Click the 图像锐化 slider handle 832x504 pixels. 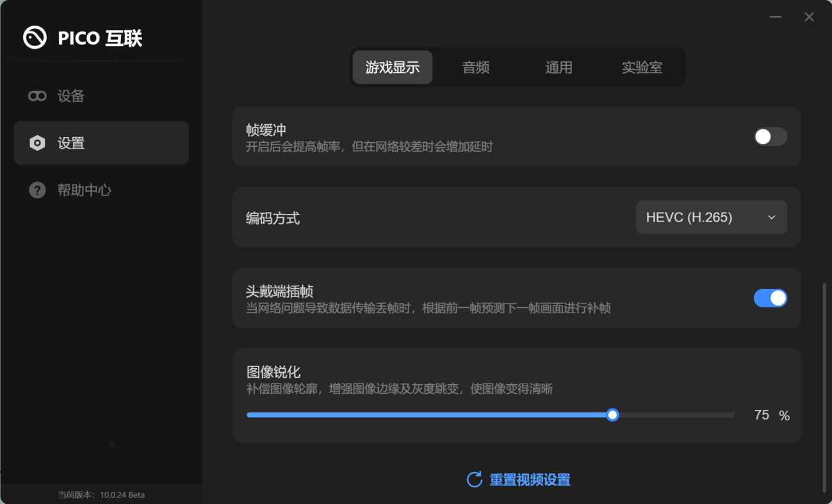[612, 415]
